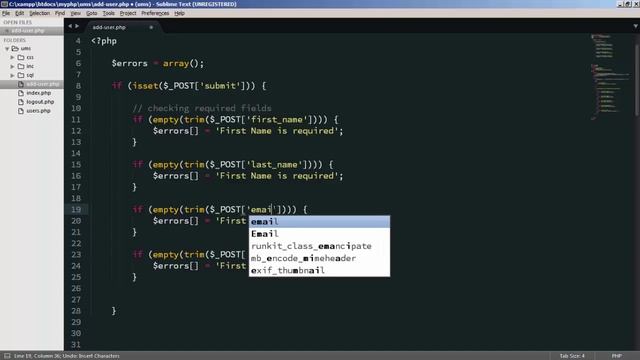Image resolution: width=640 pixels, height=360 pixels.
Task: Open the Help menu
Action: pyautogui.click(x=180, y=13)
